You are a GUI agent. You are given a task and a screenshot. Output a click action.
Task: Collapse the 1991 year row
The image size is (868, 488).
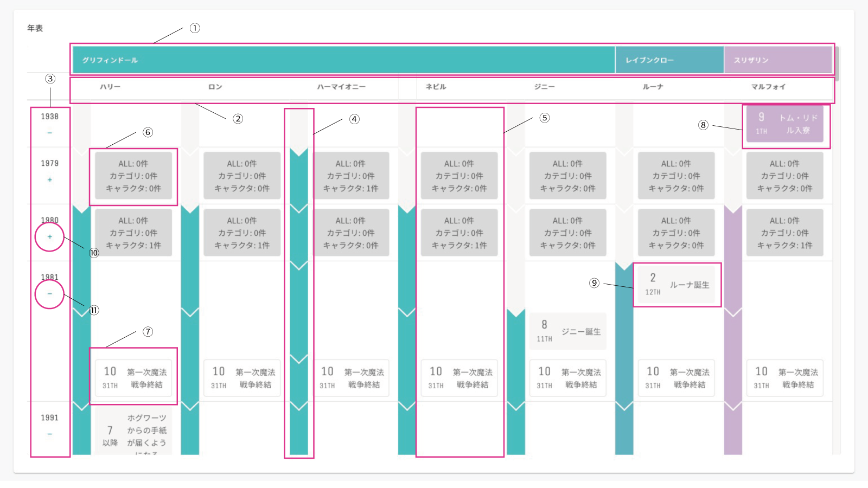(x=50, y=434)
